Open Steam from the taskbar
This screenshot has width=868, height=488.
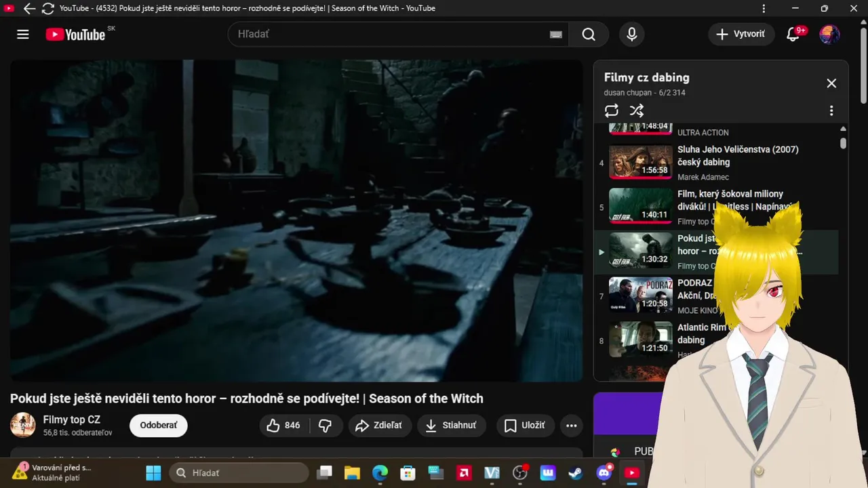[576, 473]
